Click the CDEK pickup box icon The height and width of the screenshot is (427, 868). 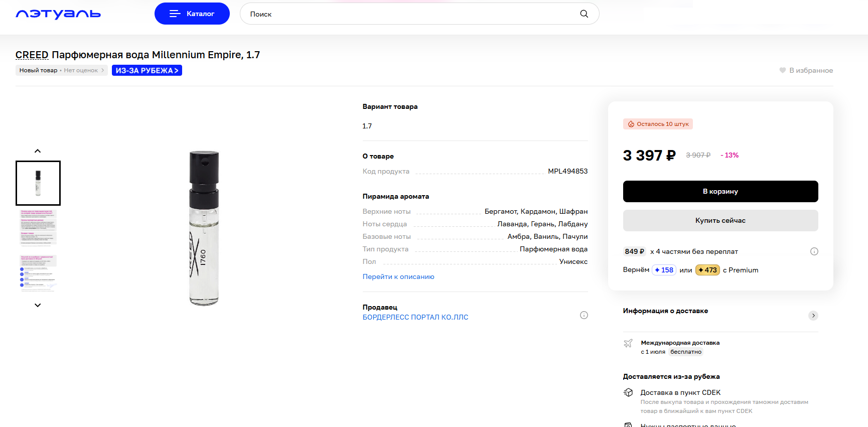coord(628,392)
